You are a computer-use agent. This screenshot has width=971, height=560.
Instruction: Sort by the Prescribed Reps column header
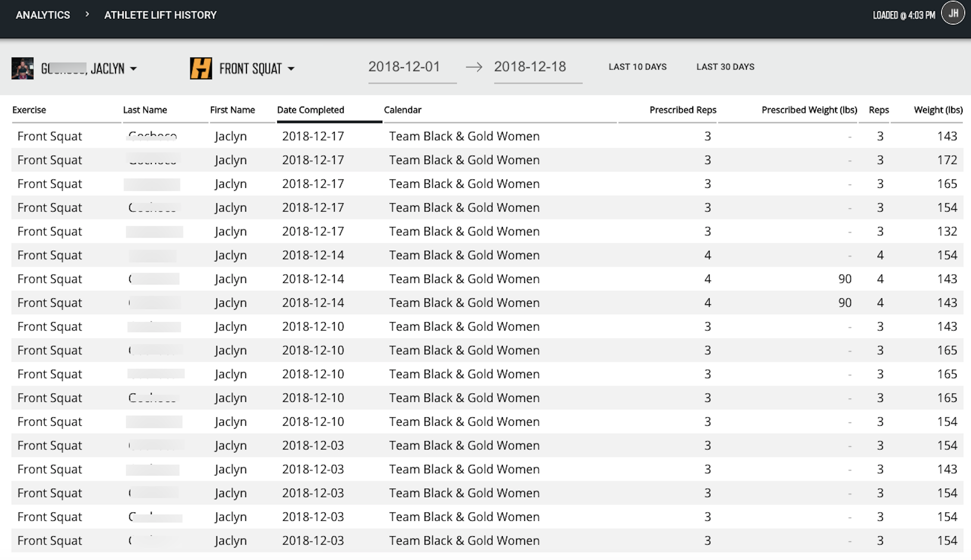(683, 110)
